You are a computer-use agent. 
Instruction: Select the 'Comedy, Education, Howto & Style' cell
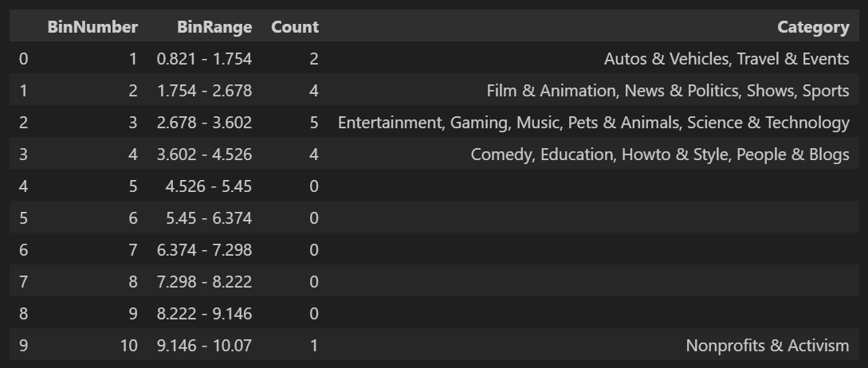[x=660, y=155]
